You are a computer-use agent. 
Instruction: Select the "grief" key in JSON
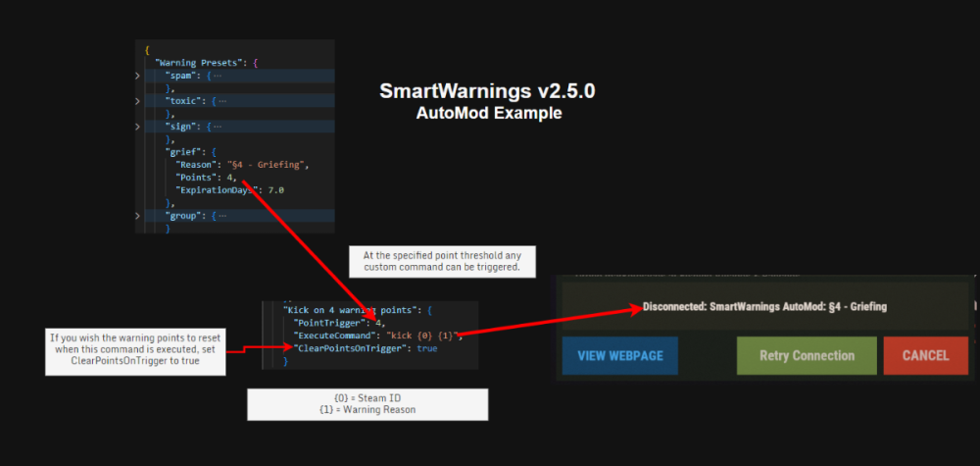click(182, 152)
